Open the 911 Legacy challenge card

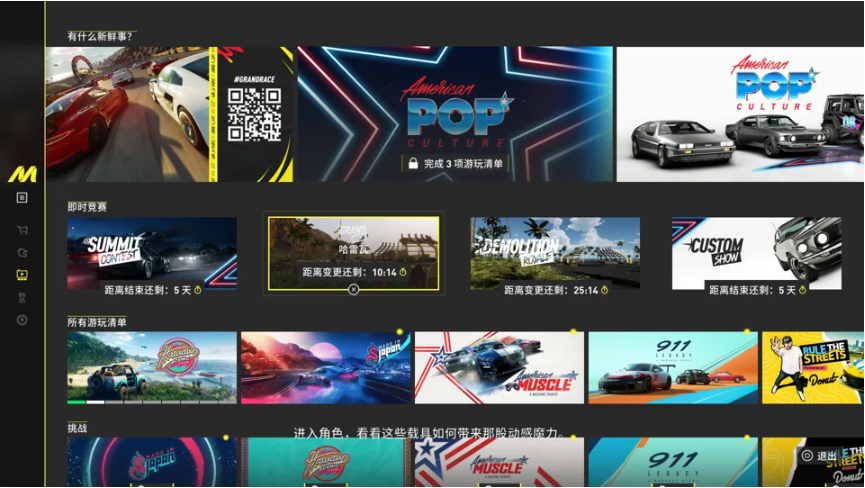coord(673,462)
